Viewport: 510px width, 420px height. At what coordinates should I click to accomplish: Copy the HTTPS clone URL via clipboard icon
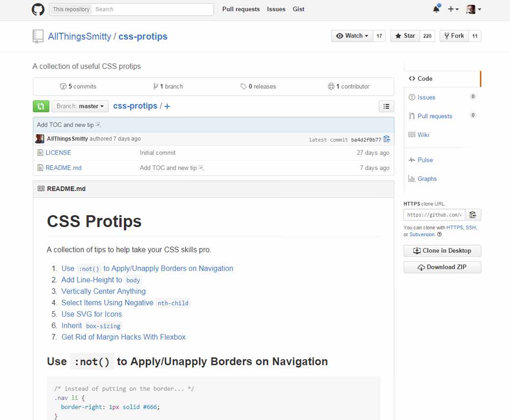pos(473,214)
